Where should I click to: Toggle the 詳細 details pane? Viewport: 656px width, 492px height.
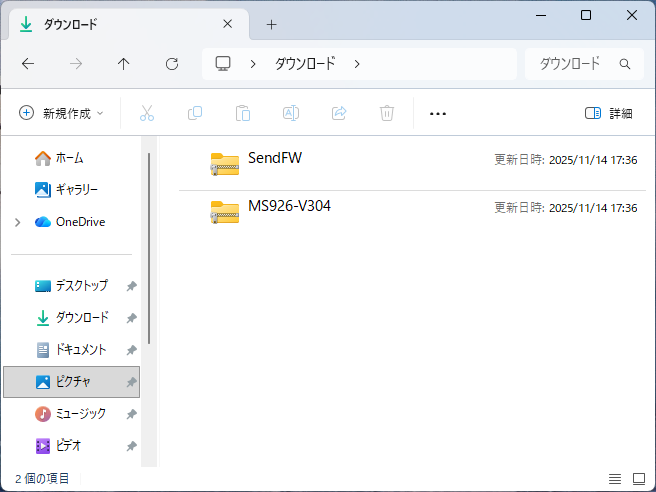click(609, 113)
